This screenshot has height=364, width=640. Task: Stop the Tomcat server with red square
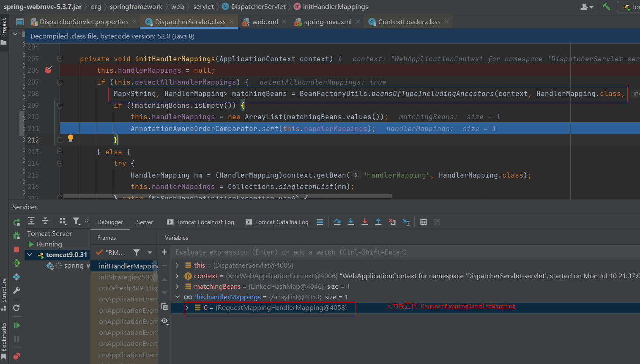pos(16,249)
